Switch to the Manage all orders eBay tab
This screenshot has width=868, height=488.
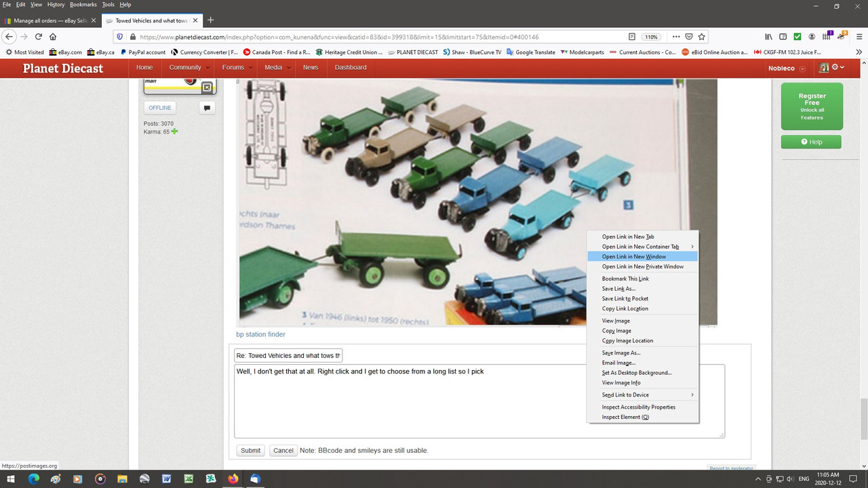click(47, 20)
